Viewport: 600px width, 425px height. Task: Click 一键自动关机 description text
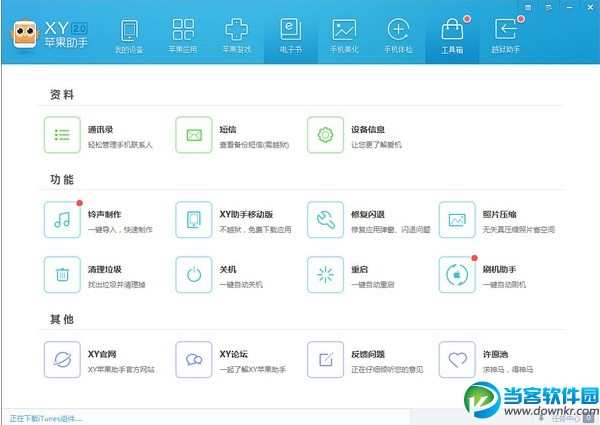tap(241, 285)
